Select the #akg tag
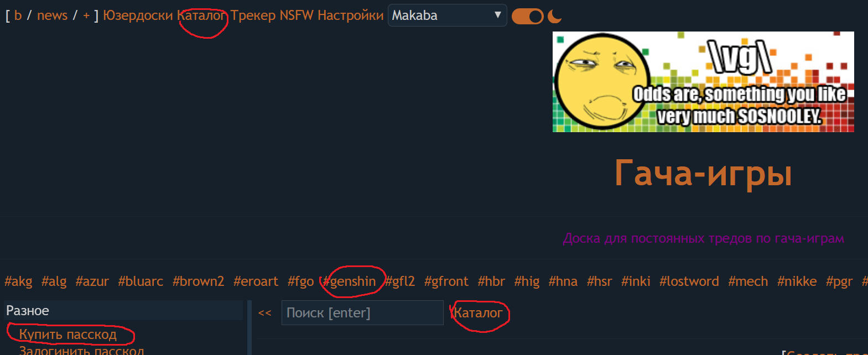 click(x=18, y=281)
